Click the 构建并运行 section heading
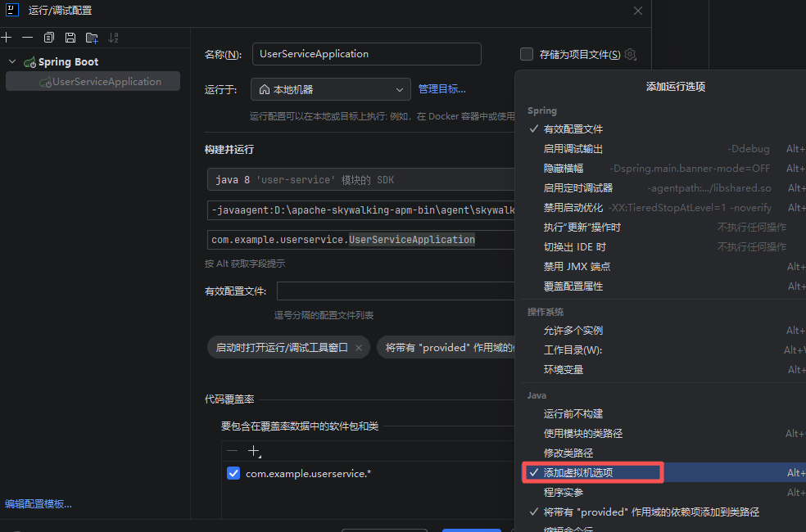 point(229,150)
